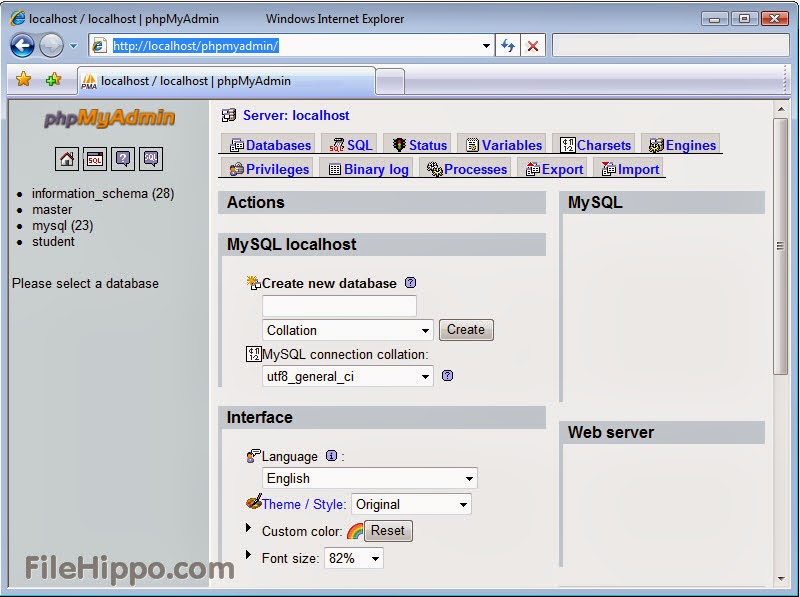Click help icon beside connection collation dropdown
The height and width of the screenshot is (597, 800).
(447, 376)
